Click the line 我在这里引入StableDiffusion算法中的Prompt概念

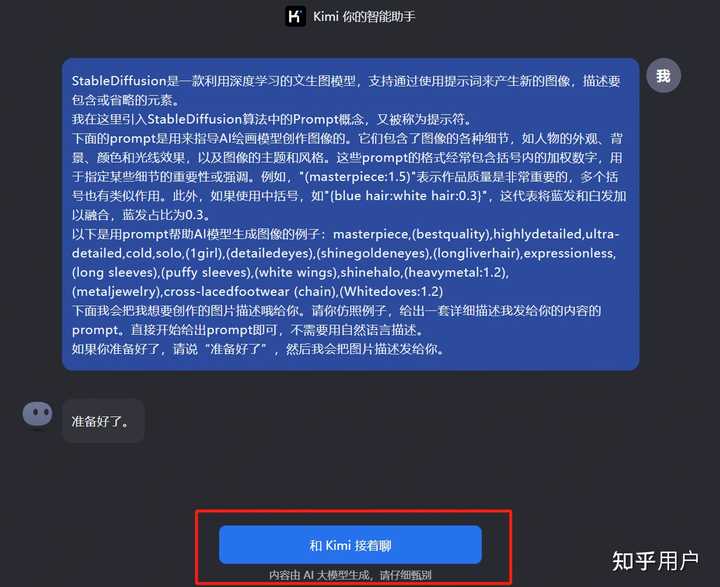click(271, 119)
